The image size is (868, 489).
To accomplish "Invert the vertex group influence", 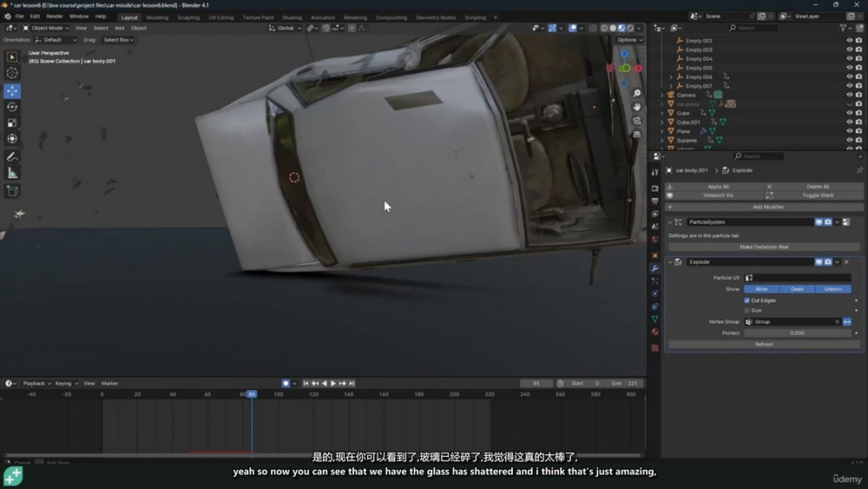I will [x=847, y=321].
